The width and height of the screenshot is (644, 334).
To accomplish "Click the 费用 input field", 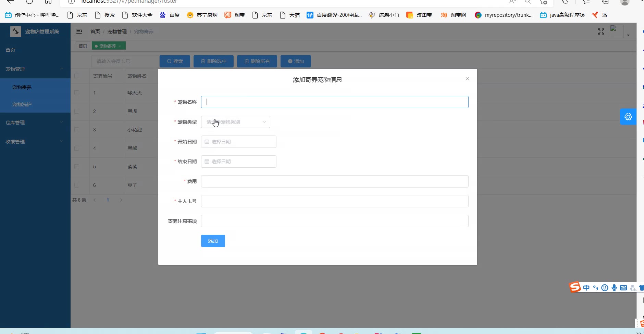I will pyautogui.click(x=335, y=181).
